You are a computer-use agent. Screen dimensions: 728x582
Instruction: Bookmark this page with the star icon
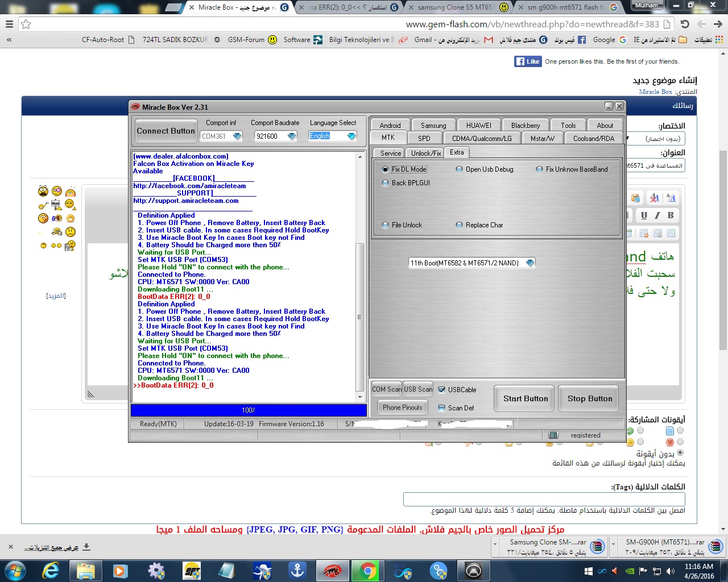click(x=26, y=24)
